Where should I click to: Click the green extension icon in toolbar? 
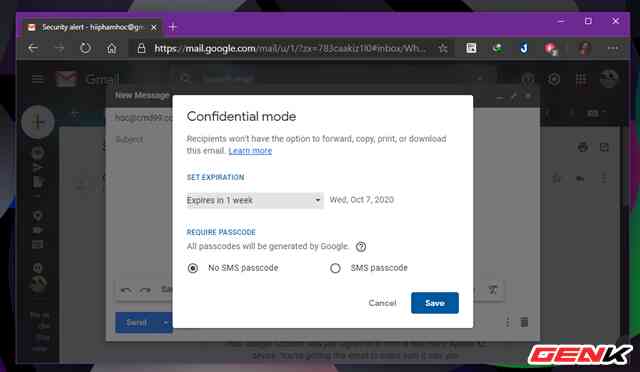497,49
